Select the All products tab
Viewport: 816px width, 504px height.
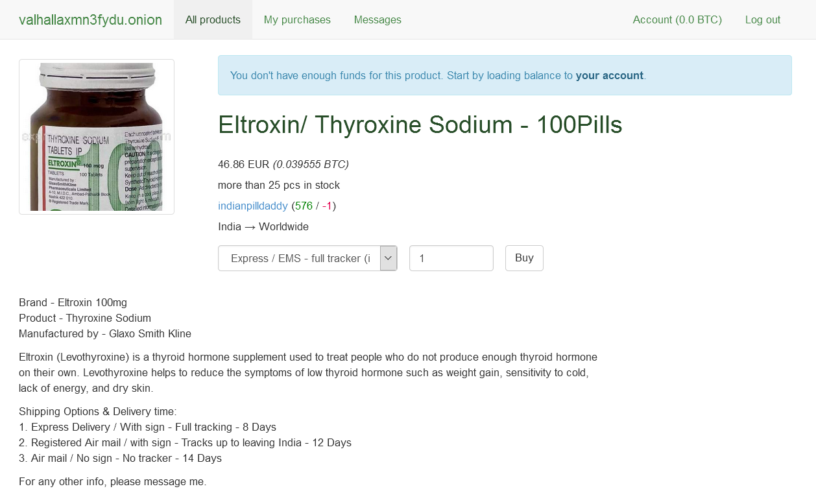(213, 19)
